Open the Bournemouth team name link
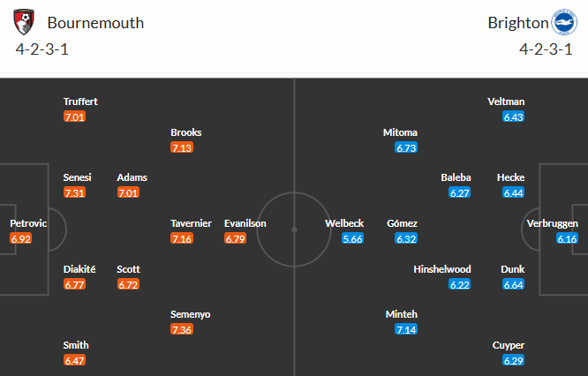 point(95,22)
